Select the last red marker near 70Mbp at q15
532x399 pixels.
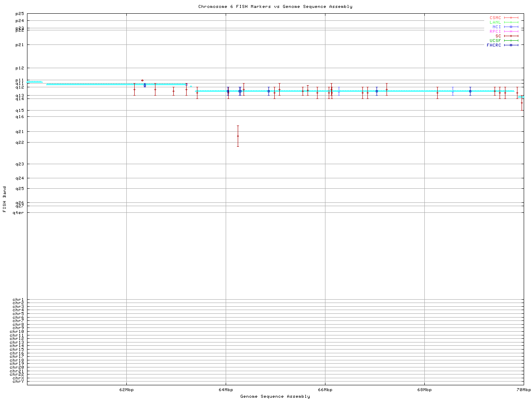coord(522,103)
